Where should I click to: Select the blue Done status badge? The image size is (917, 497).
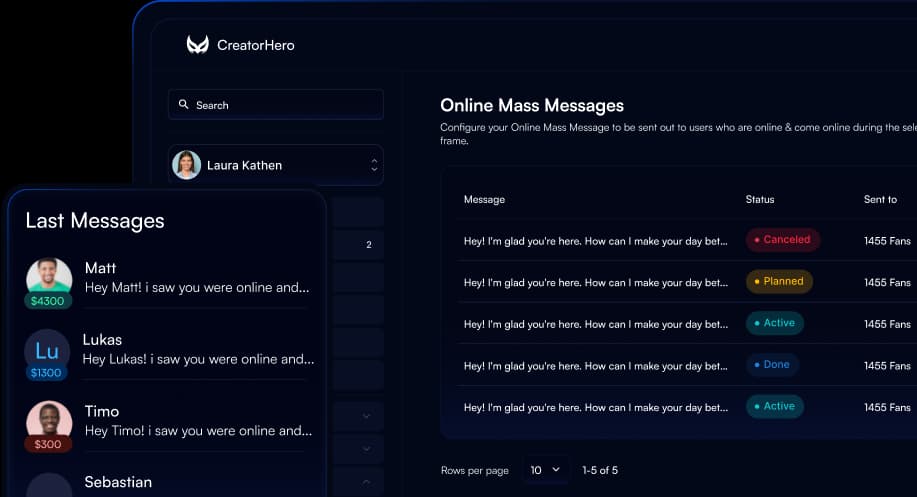771,365
